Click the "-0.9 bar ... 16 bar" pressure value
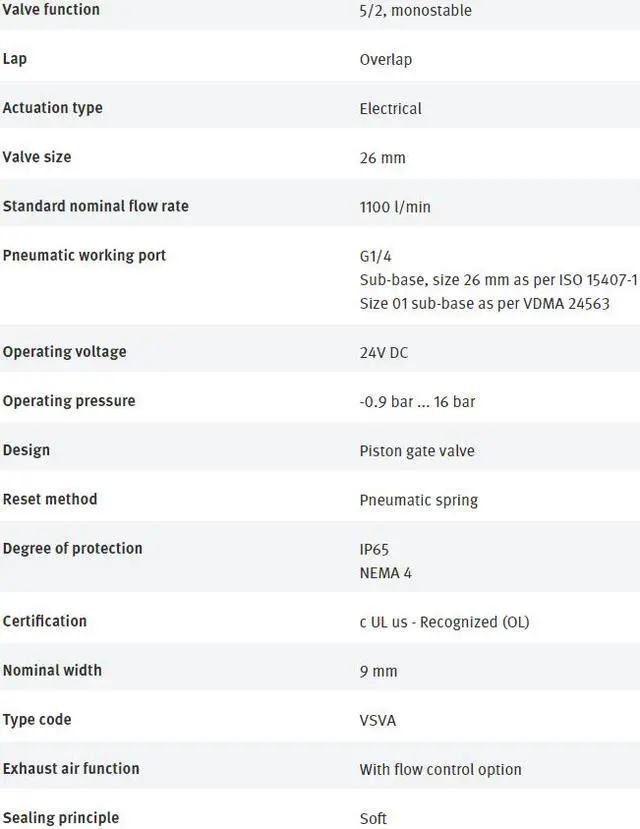Image resolution: width=640 pixels, height=829 pixels. (x=417, y=402)
